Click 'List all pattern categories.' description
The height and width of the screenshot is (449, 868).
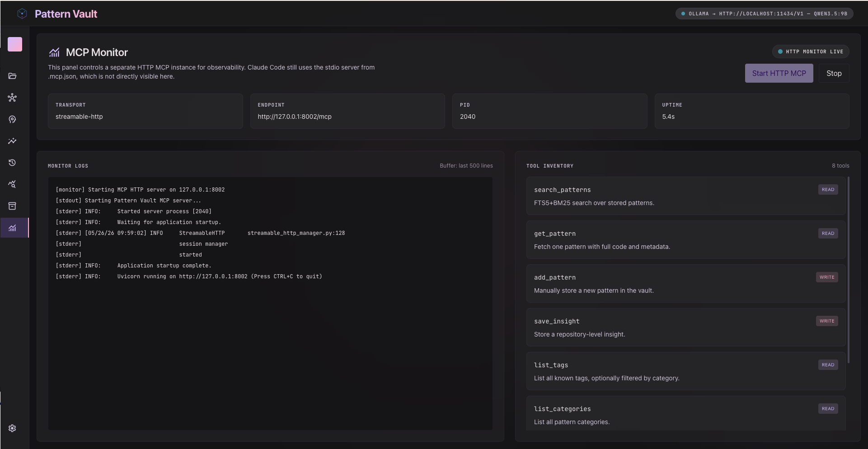coord(572,422)
